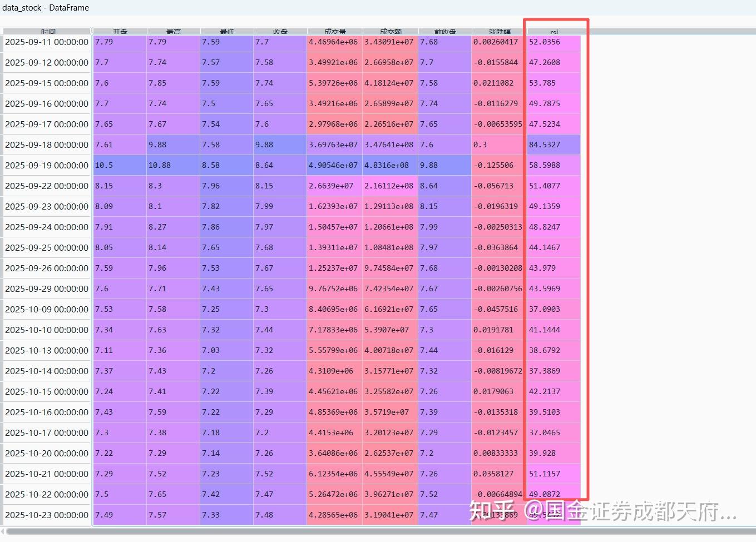The width and height of the screenshot is (756, 542).
Task: Click the 最高 cell showing 10.88
Action: 173,166
